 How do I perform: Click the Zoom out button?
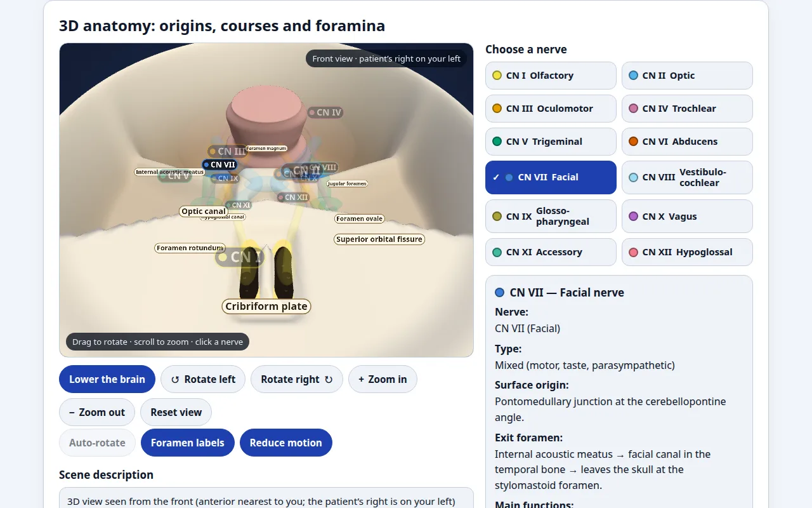(97, 412)
